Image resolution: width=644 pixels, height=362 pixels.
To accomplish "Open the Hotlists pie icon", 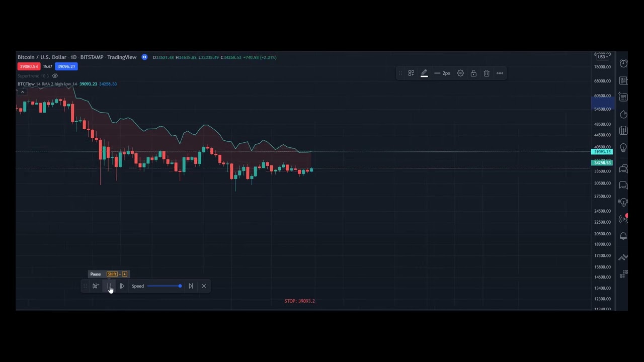I will pyautogui.click(x=623, y=115).
